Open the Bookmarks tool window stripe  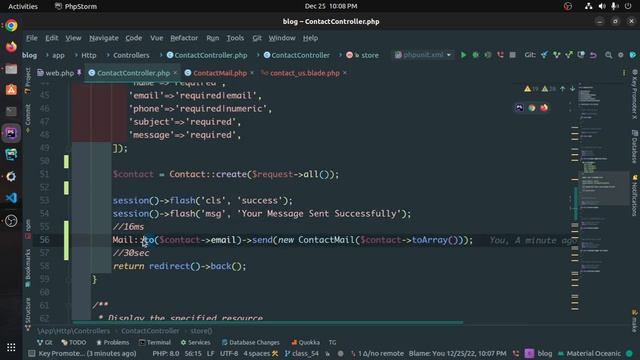(28, 268)
